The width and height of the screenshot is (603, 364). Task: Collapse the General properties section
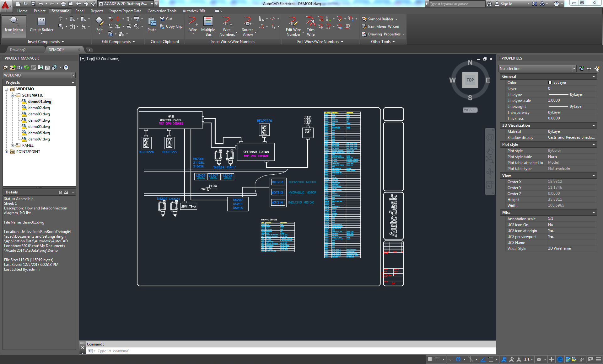click(593, 76)
